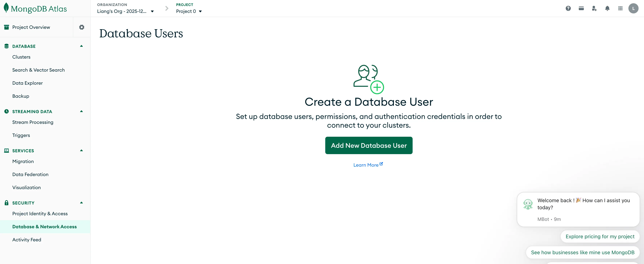Collapse the SECURITY section
644x264 pixels.
pos(81,203)
